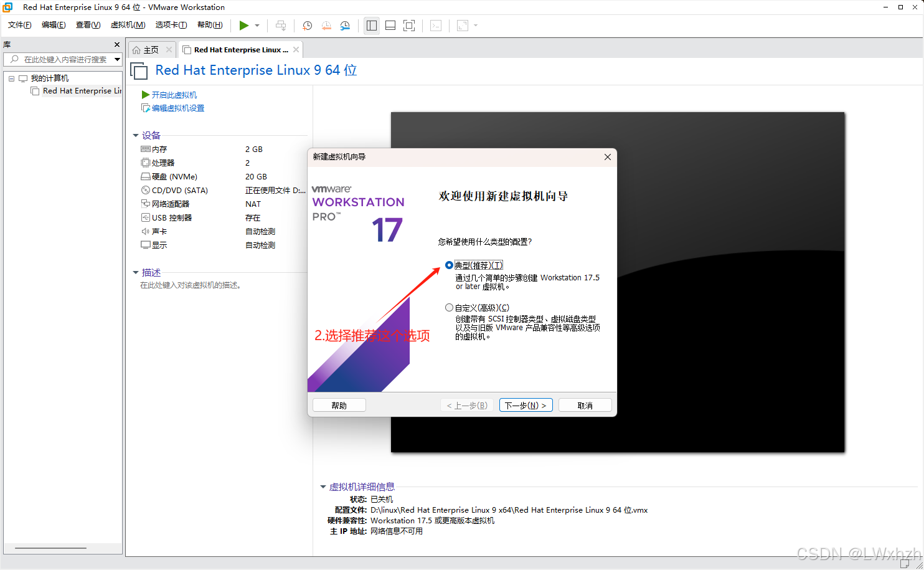Take a snapshot using the clock-plus icon

click(307, 26)
